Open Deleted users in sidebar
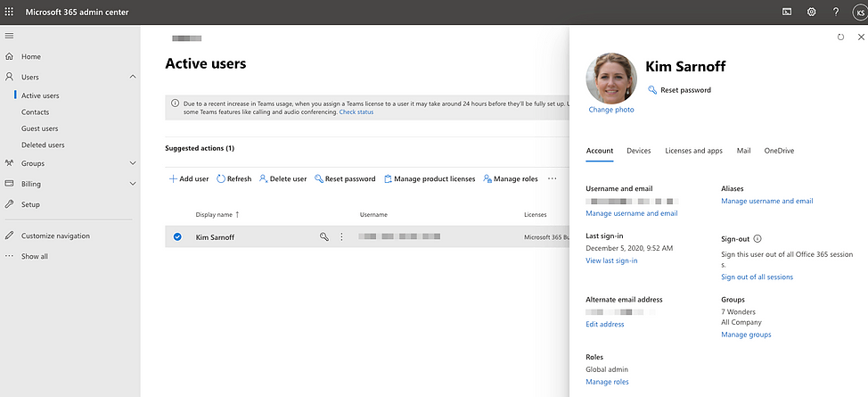868x397 pixels. click(x=43, y=145)
